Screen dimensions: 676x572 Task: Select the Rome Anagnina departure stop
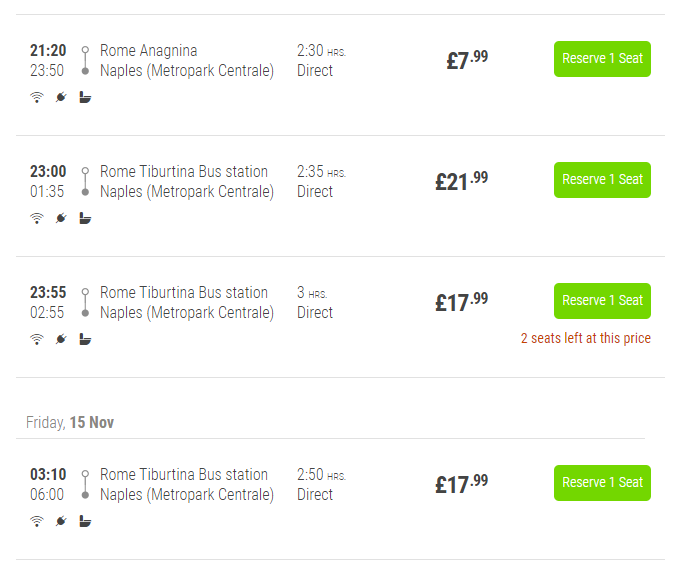pyautogui.click(x=148, y=51)
